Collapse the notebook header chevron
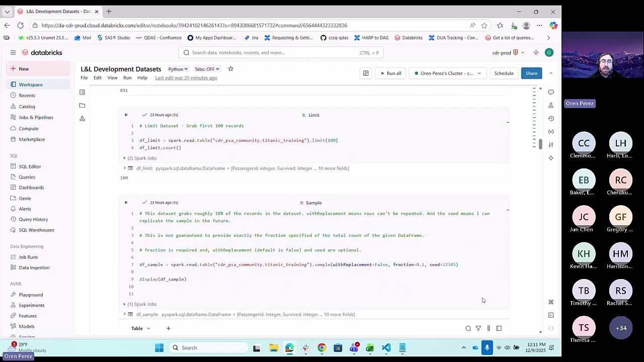 (550, 73)
